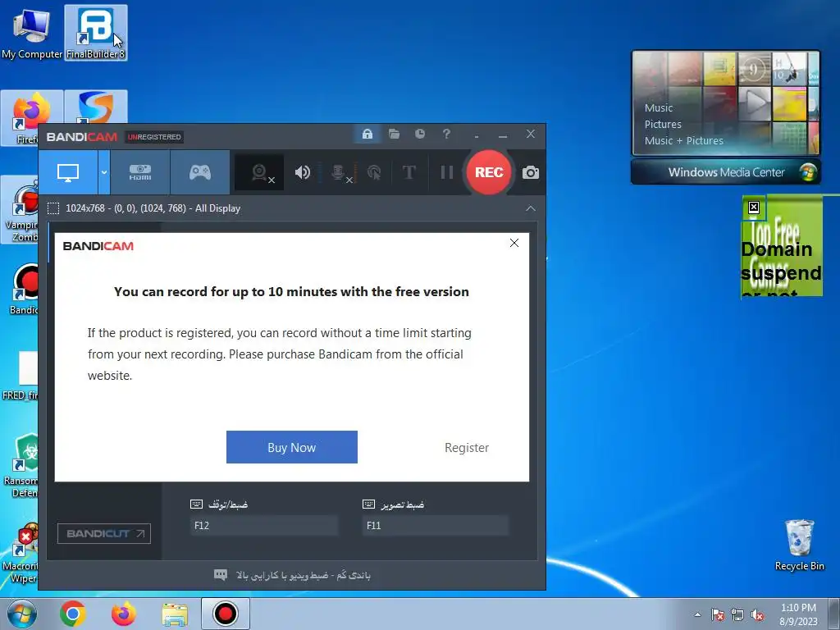This screenshot has width=840, height=630.
Task: Switch to game recording mode
Action: tap(200, 172)
